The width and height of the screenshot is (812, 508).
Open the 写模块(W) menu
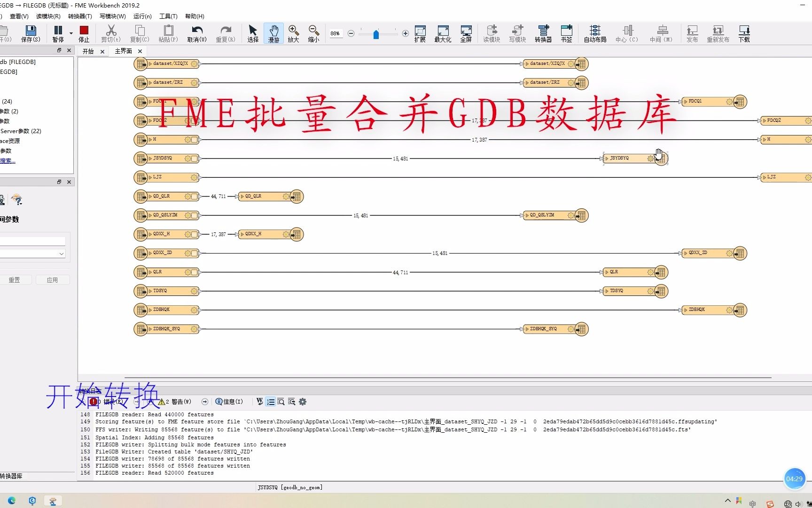[113, 16]
